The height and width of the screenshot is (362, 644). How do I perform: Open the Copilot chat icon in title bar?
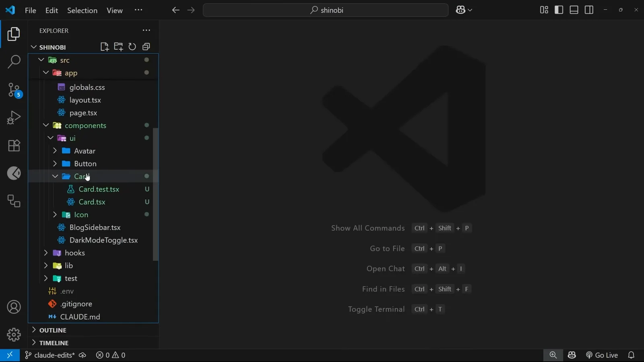pyautogui.click(x=460, y=10)
